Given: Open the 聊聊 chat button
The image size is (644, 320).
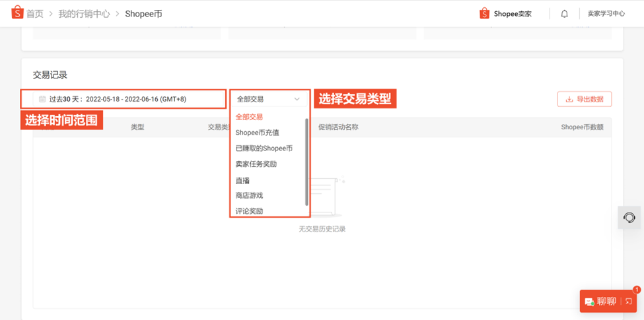Looking at the screenshot, I should (x=600, y=302).
